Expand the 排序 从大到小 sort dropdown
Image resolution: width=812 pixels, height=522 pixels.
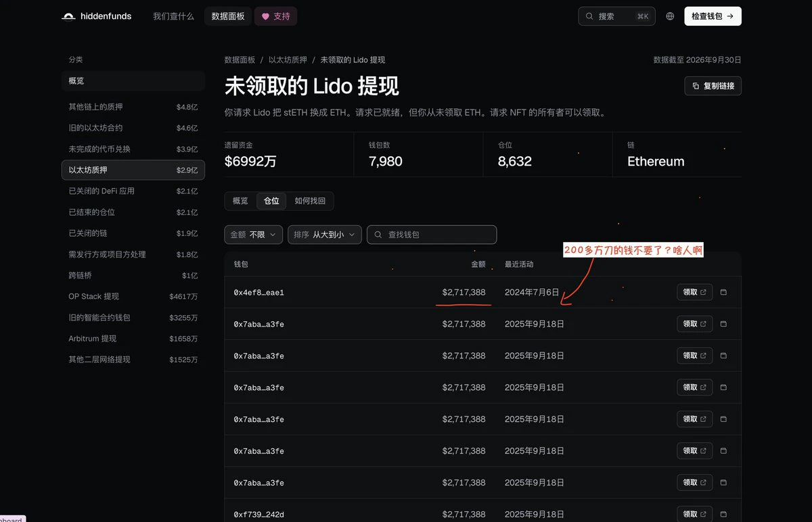tap(325, 235)
